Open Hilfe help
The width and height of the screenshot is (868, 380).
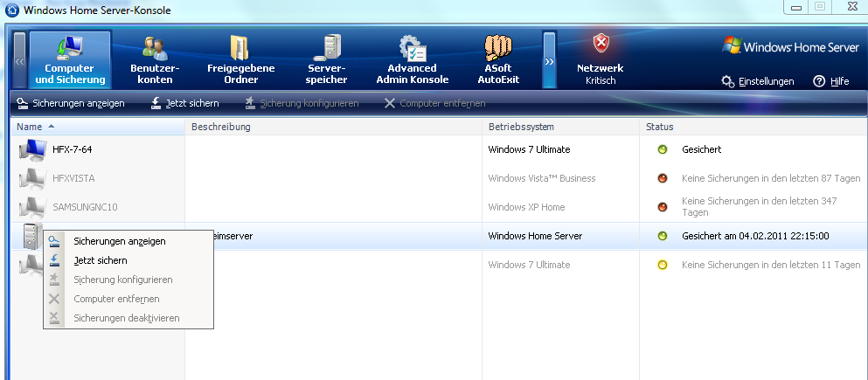831,82
